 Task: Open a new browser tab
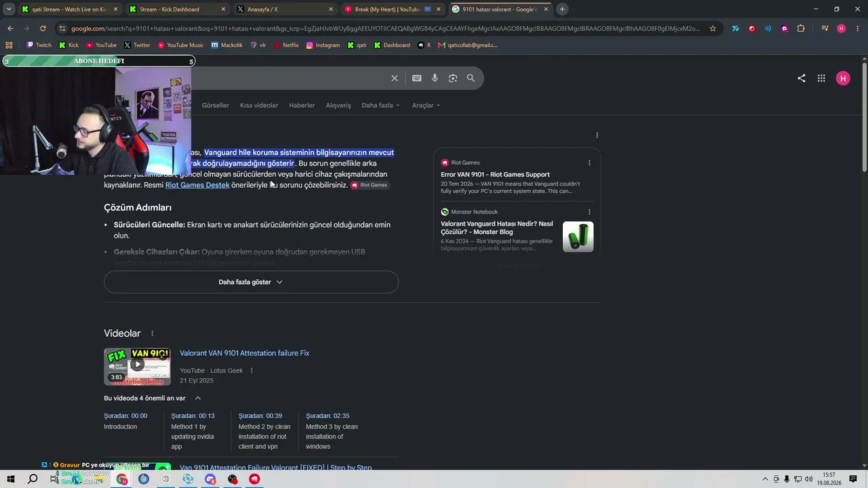click(x=562, y=9)
